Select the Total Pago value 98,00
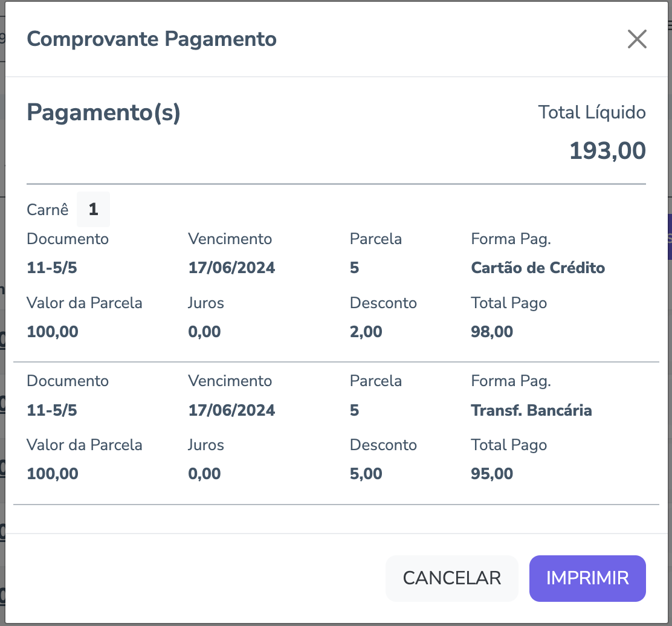Screen dimensions: 672x626 [x=491, y=331]
